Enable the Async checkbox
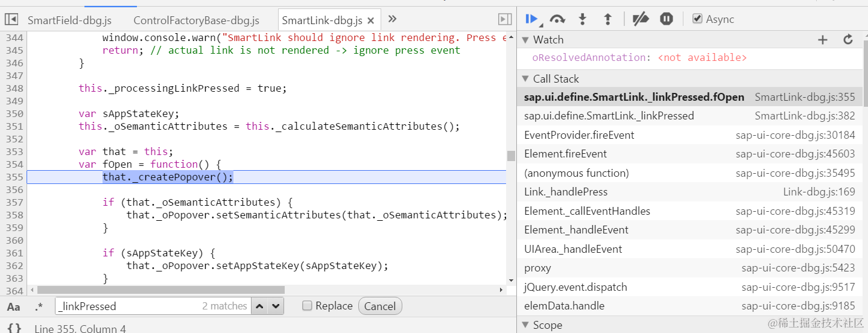 tap(697, 19)
